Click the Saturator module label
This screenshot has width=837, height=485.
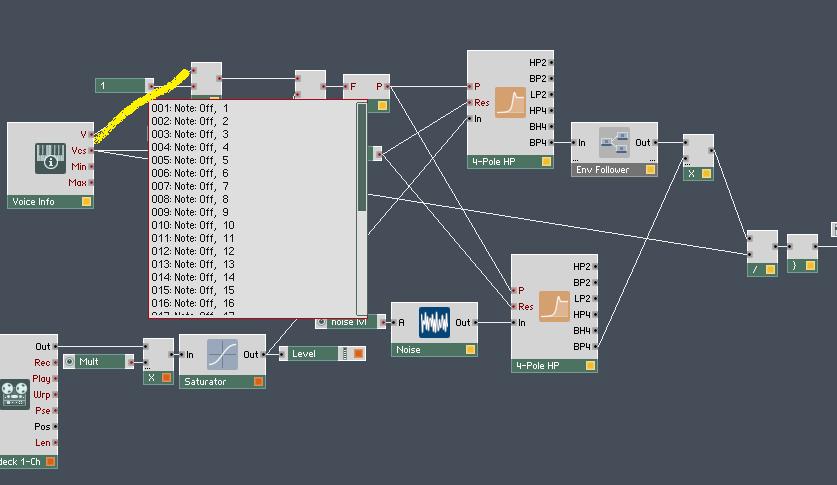[205, 381]
